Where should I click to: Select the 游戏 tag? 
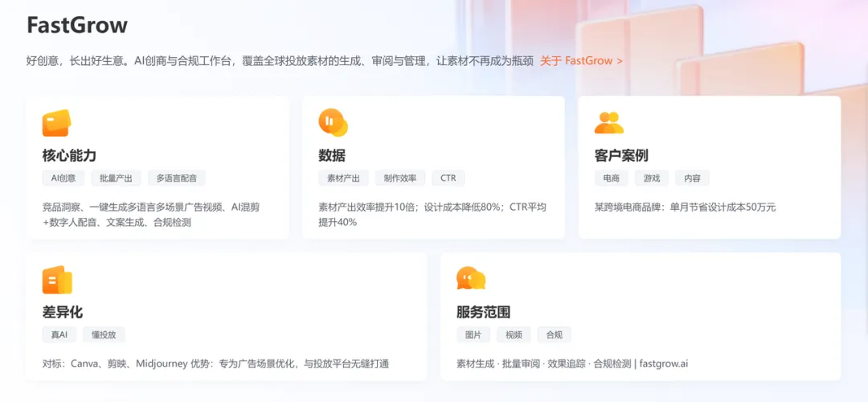(652, 178)
